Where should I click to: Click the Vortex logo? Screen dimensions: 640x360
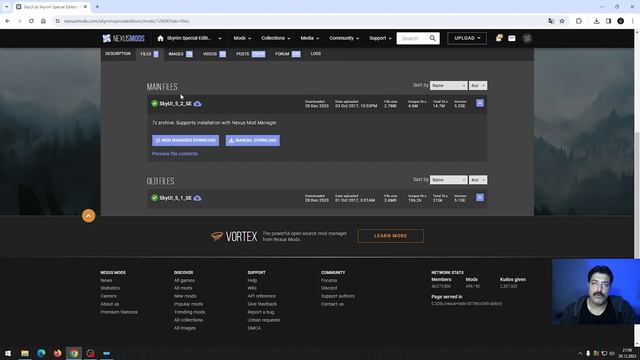pos(234,236)
